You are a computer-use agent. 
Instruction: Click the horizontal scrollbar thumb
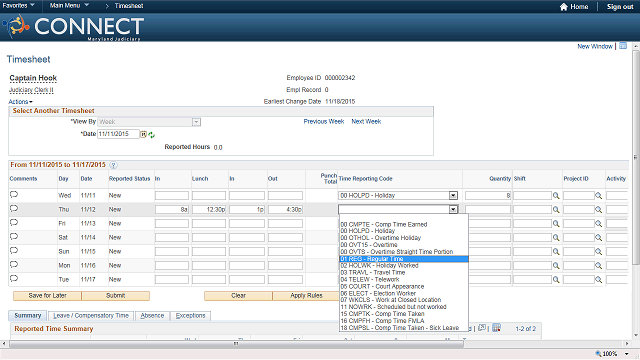[x=236, y=344]
